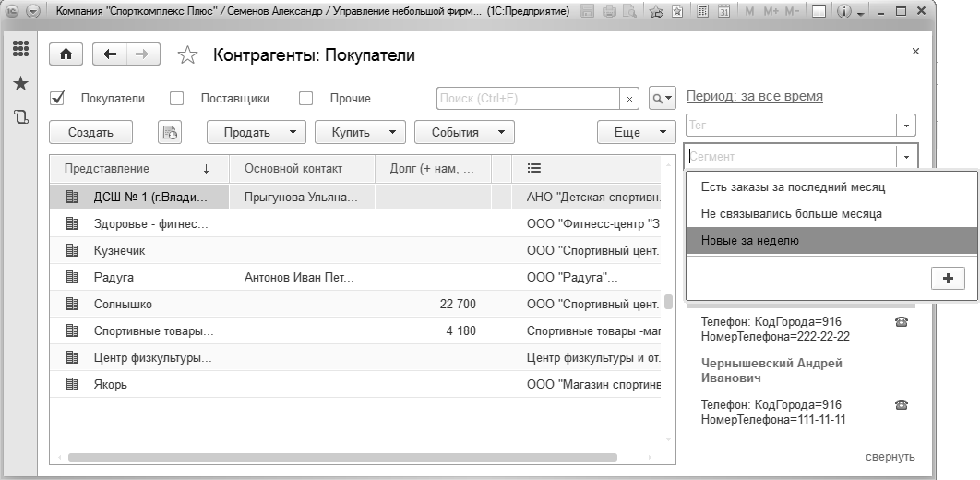Open 'Период: за все время' link

(754, 96)
